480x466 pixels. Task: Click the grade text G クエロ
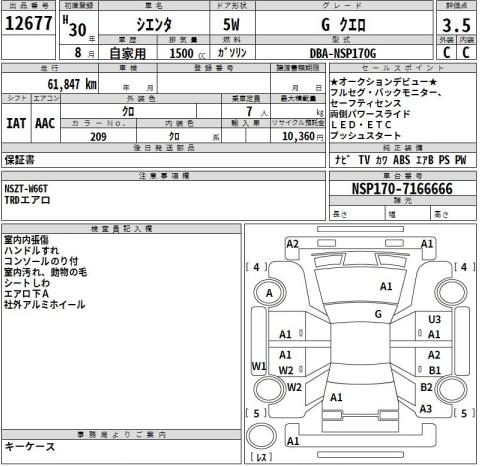point(343,25)
